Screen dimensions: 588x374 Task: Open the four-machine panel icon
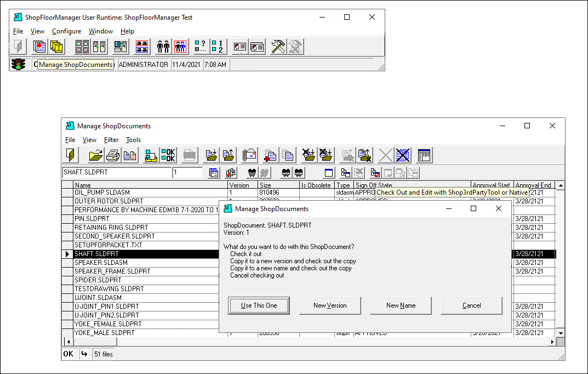82,47
